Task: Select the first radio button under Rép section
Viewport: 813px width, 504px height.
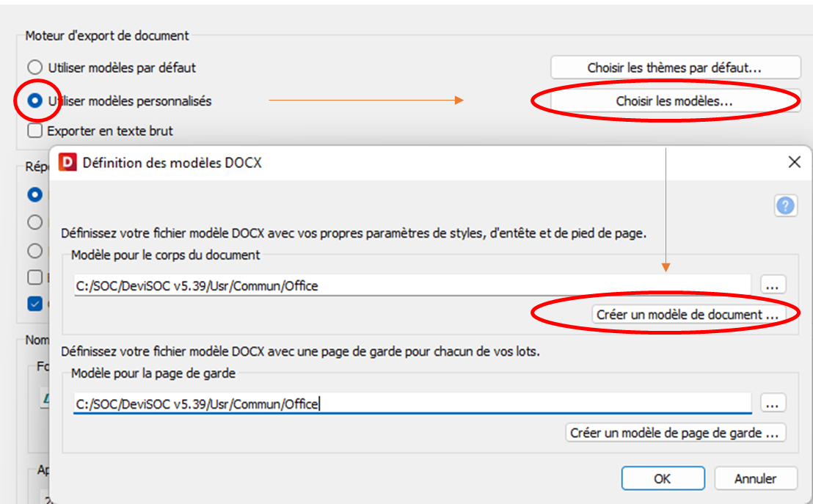Action: pyautogui.click(x=34, y=194)
